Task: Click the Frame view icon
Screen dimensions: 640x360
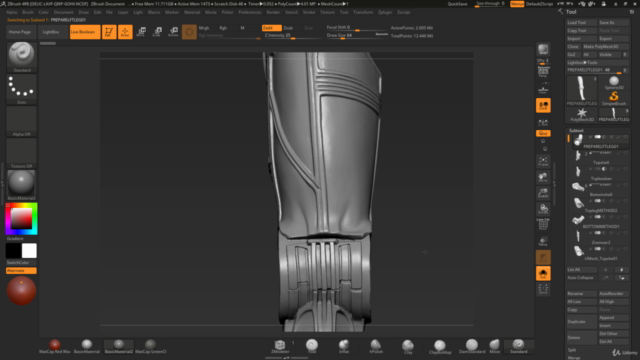Action: (x=543, y=161)
